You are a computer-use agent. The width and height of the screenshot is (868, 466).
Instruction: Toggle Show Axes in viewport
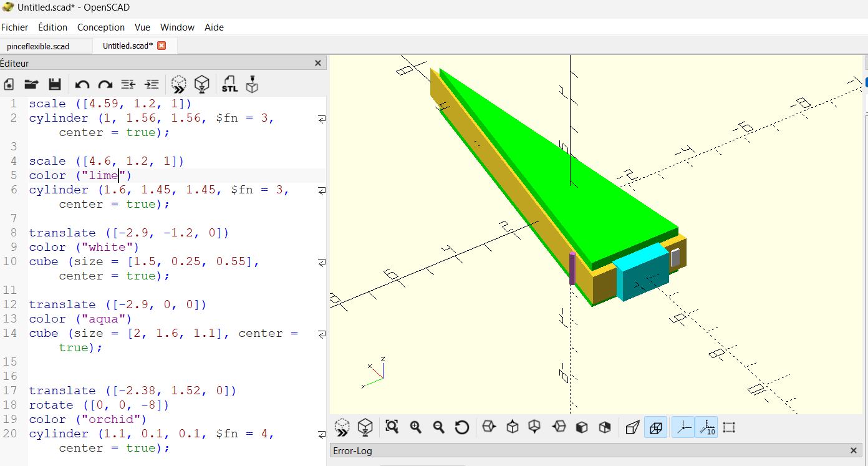[683, 427]
